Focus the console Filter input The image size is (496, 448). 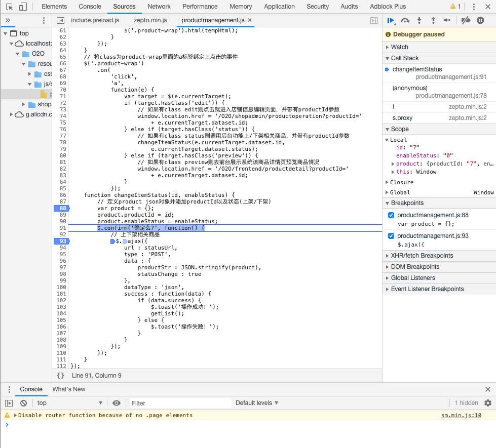pyautogui.click(x=177, y=403)
